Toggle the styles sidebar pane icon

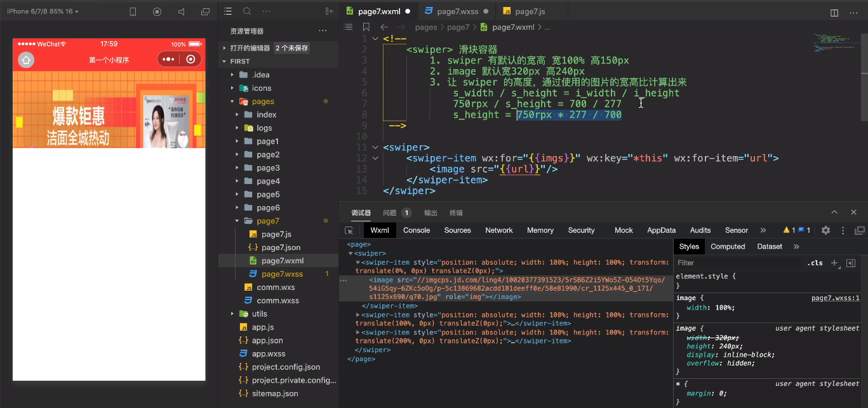851,263
